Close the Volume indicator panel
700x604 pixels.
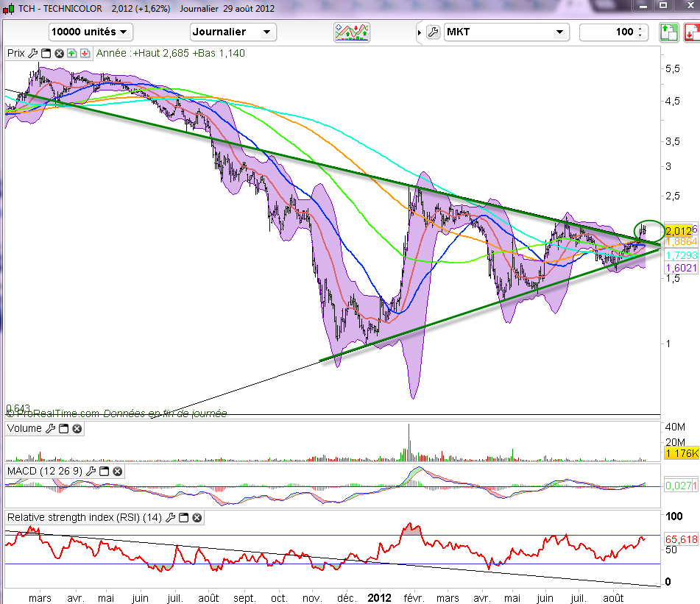click(x=77, y=428)
